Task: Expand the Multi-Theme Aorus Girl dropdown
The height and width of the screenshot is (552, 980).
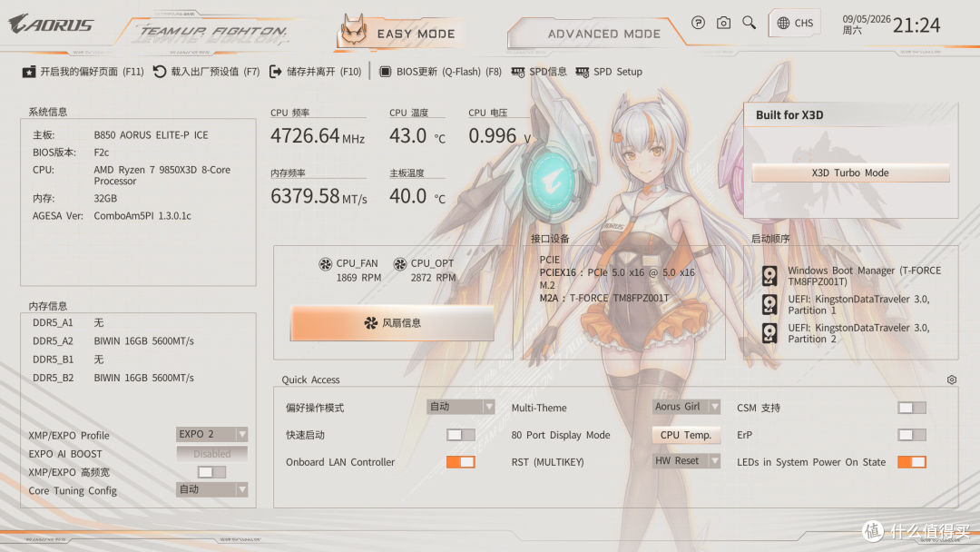Action: tap(686, 407)
